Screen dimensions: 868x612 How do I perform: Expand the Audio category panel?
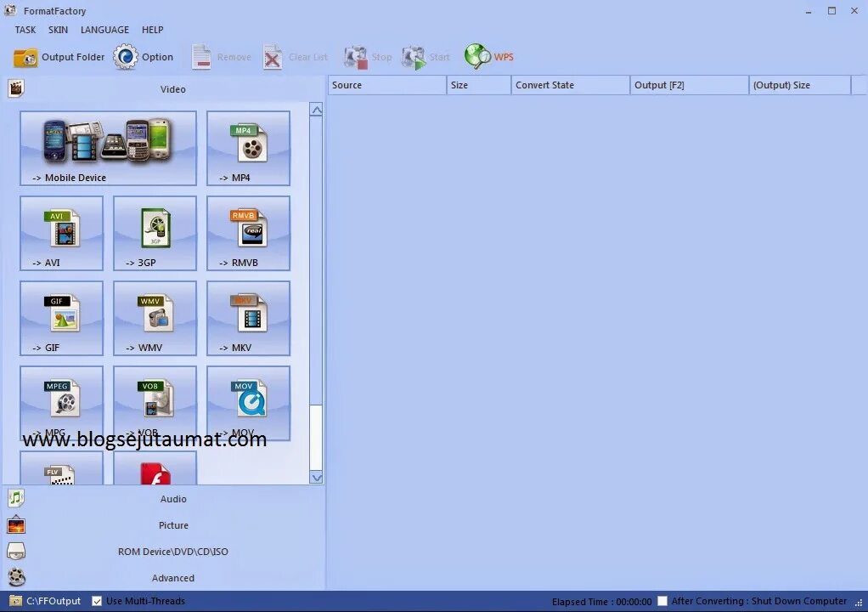coord(164,498)
